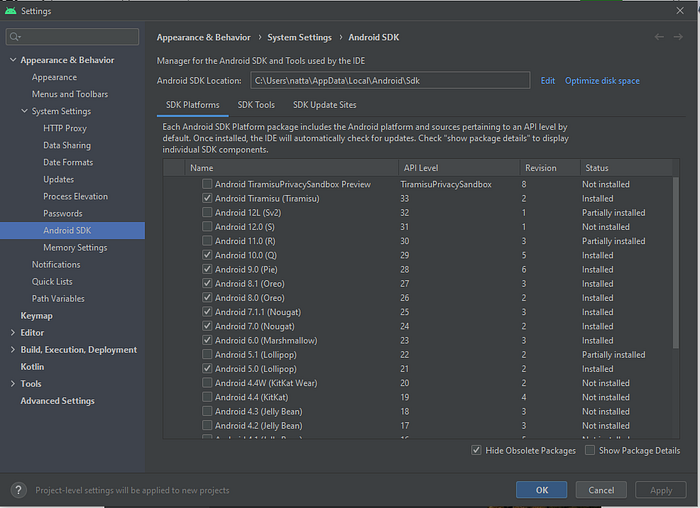Select the Android 7.1.1 (Nougat) row name
The width and height of the screenshot is (700, 508).
click(x=258, y=312)
